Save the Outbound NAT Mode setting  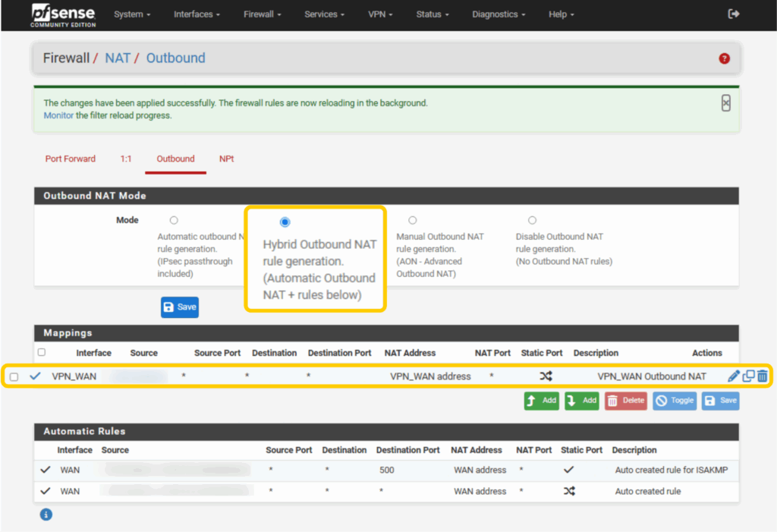coord(179,307)
